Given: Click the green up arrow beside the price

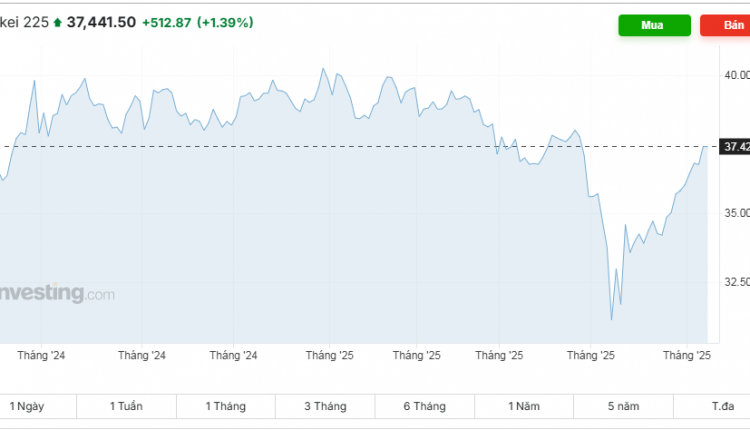Looking at the screenshot, I should [x=57, y=22].
